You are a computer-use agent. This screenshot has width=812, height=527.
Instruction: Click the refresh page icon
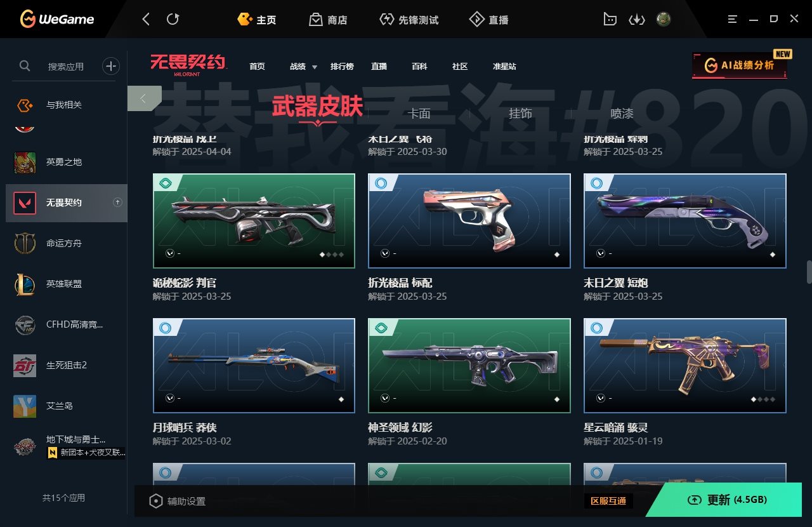pos(173,20)
